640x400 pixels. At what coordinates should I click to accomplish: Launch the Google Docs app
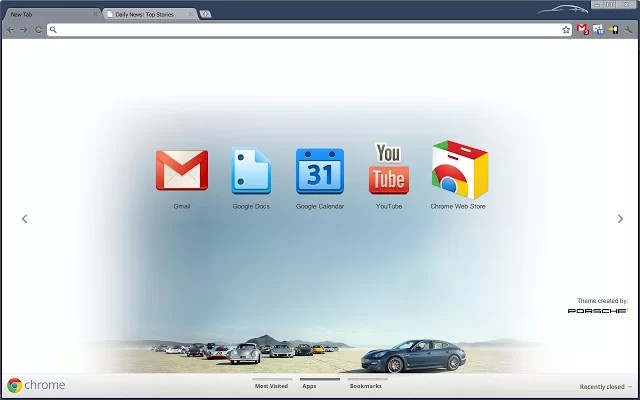(x=250, y=171)
